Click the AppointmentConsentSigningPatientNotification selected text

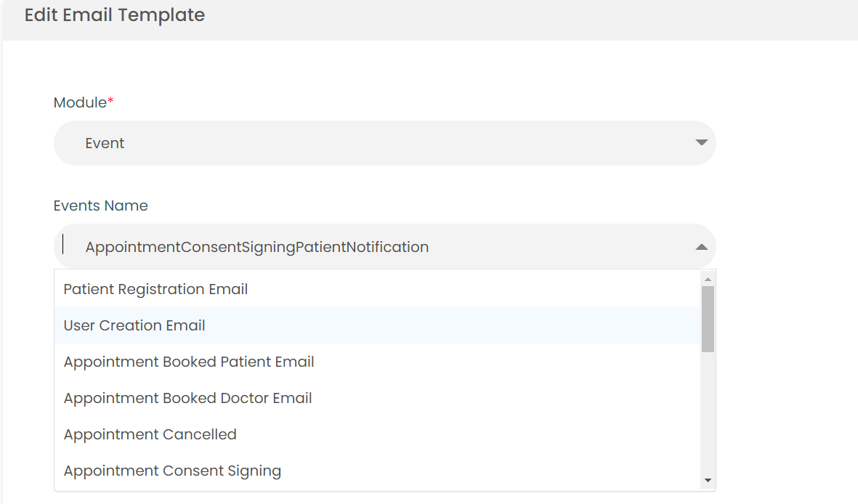point(256,247)
